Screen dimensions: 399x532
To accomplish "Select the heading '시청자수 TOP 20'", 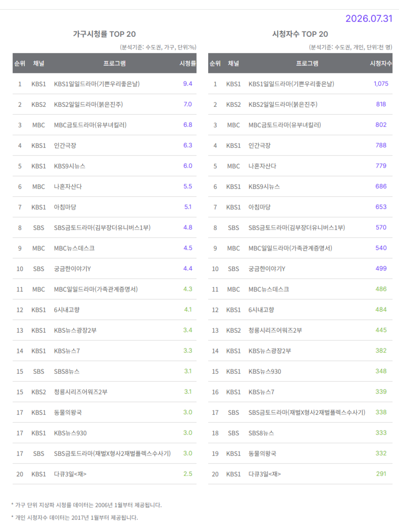I will coord(300,34).
